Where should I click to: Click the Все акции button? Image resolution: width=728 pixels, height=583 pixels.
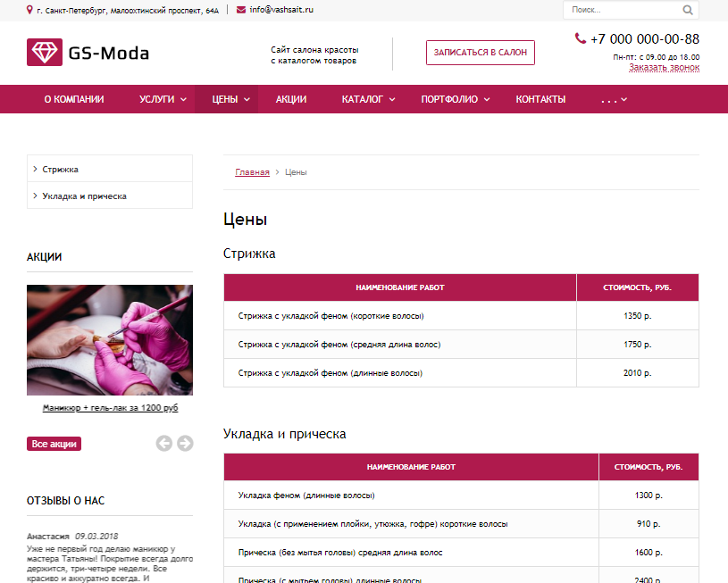point(54,444)
